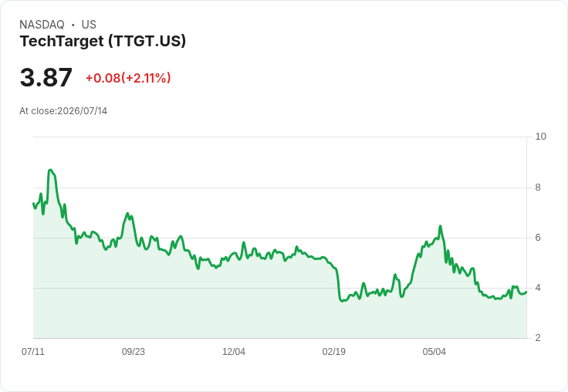568x392 pixels.
Task: Click the 12/04 date axis label
Action: tap(234, 351)
